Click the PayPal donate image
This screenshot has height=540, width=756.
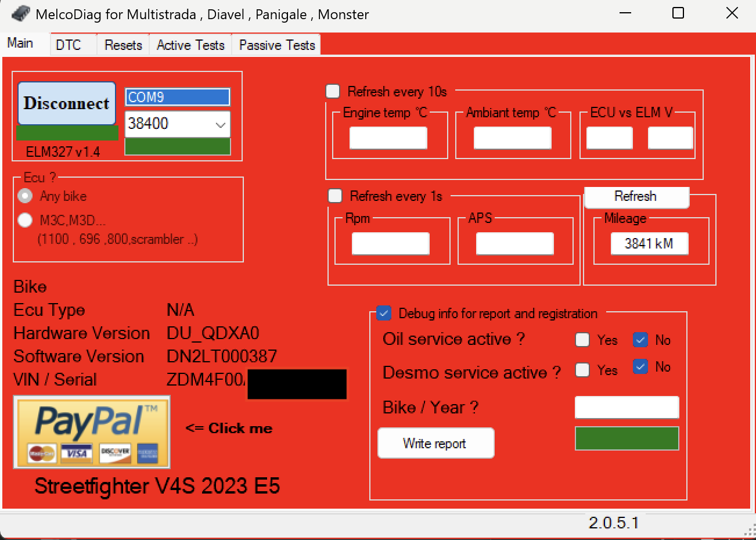pos(92,432)
